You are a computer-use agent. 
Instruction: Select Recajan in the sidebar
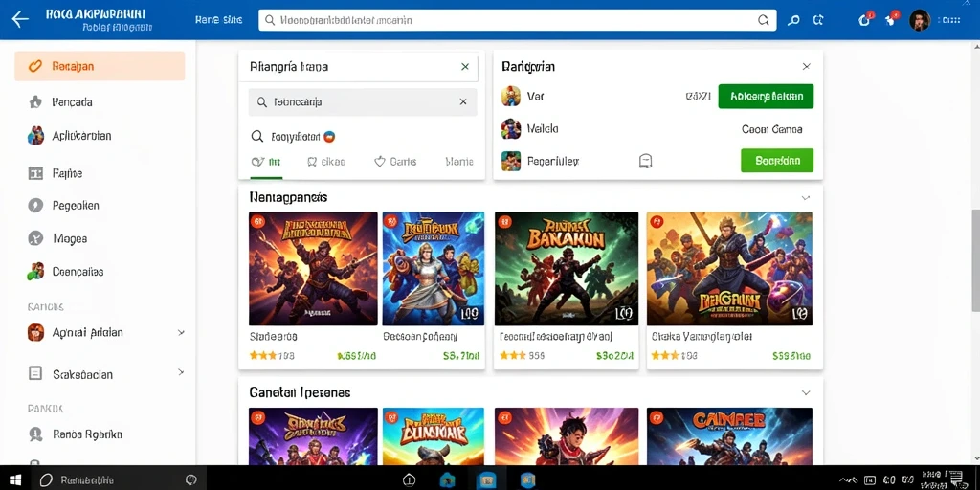(100, 66)
